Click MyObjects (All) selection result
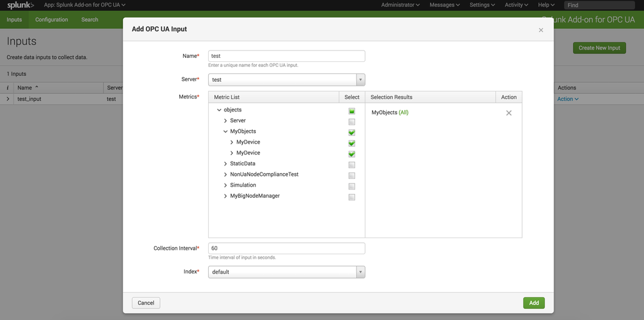Screen dimensions: 644x320 click(390, 113)
